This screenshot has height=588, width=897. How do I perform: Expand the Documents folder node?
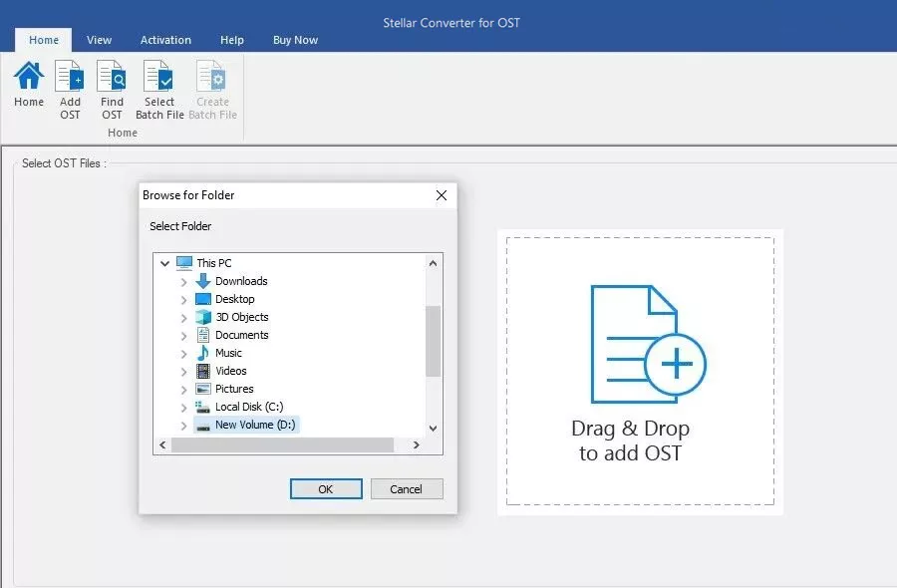[x=183, y=336]
